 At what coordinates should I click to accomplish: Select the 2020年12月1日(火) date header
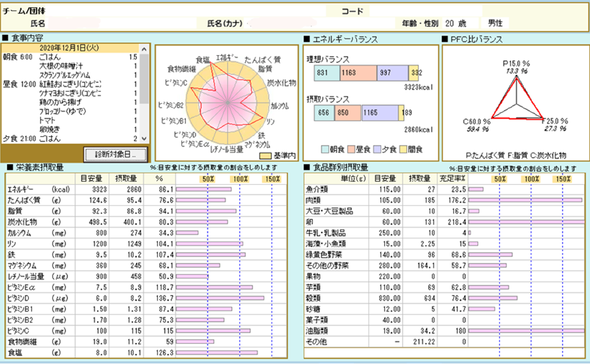coord(67,48)
